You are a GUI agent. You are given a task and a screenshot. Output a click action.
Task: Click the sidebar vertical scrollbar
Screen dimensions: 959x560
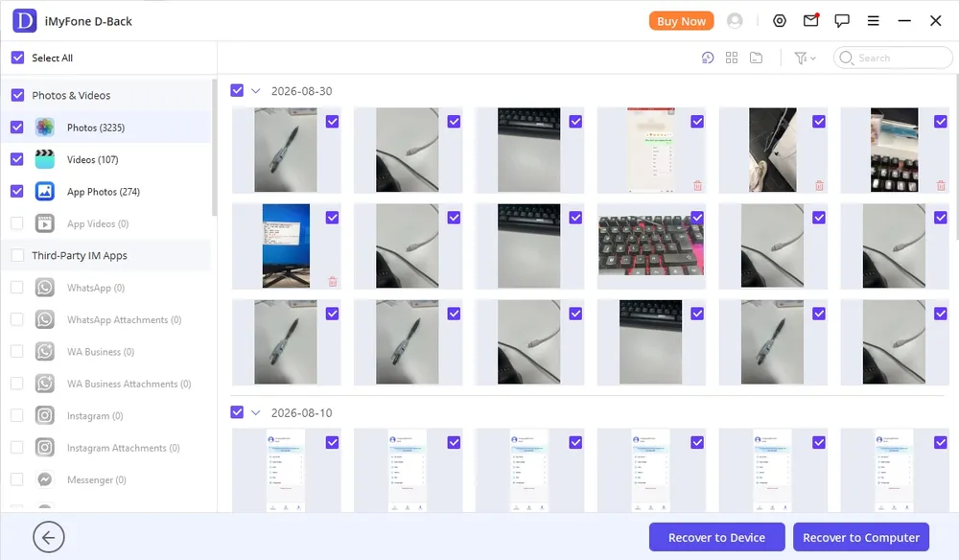[214, 147]
